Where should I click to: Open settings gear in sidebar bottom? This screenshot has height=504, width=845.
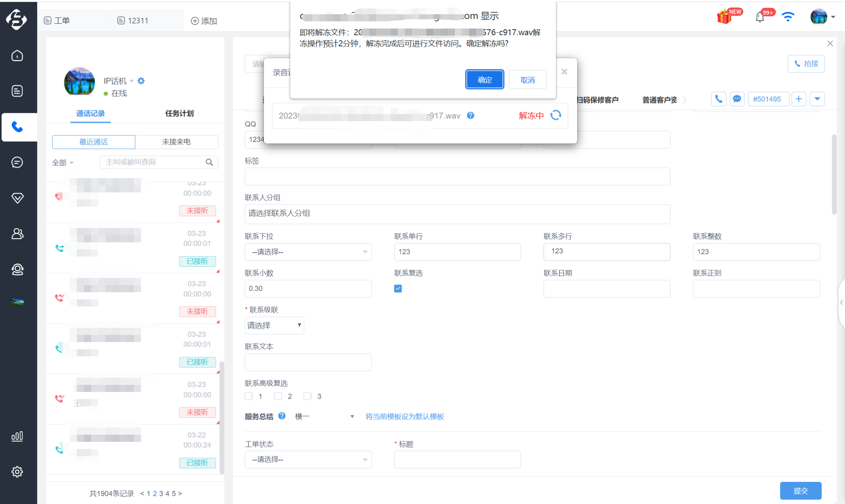[x=17, y=472]
